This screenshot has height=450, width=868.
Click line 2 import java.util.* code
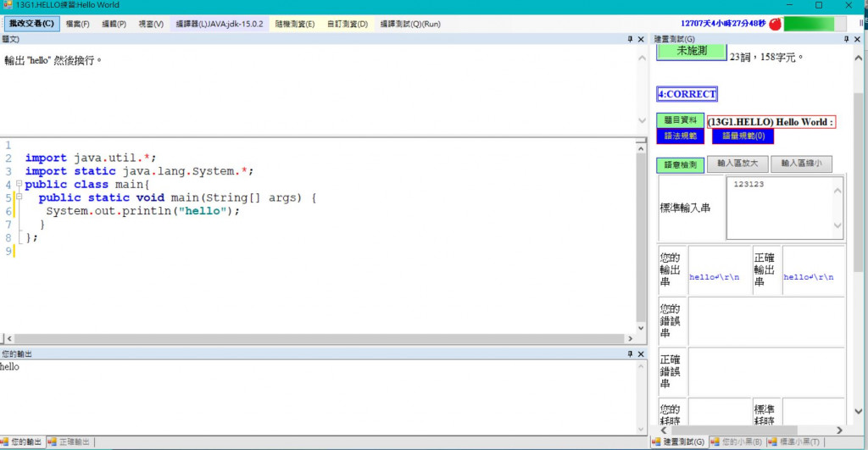pyautogui.click(x=91, y=158)
